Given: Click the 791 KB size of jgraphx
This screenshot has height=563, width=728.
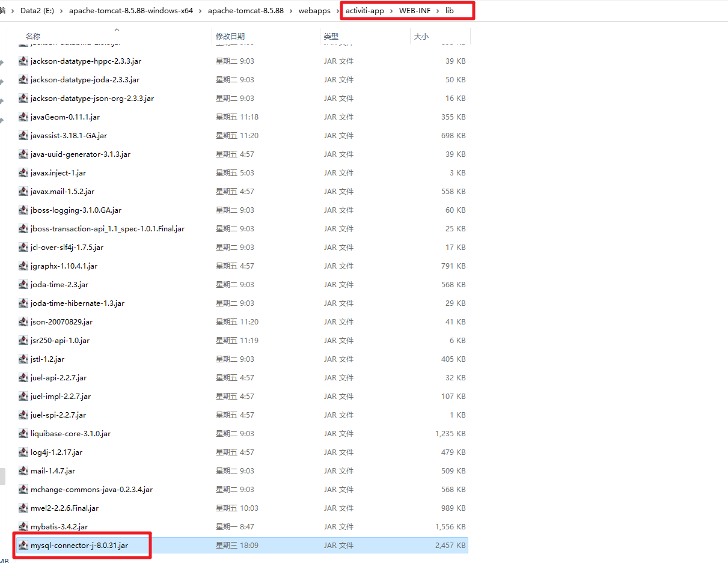Looking at the screenshot, I should [453, 266].
